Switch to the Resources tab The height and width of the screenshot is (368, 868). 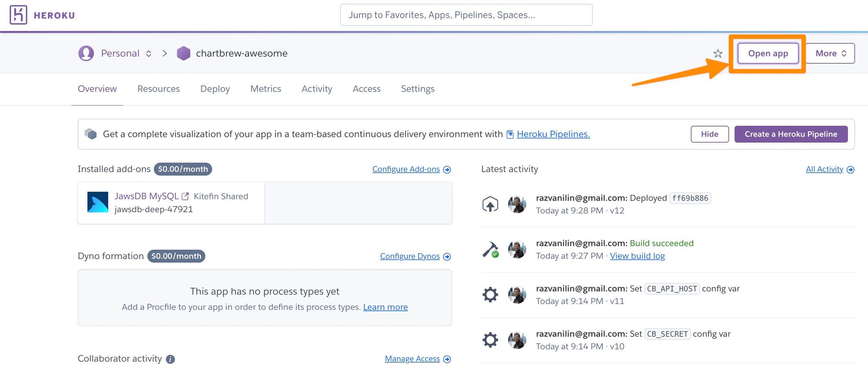pos(158,89)
